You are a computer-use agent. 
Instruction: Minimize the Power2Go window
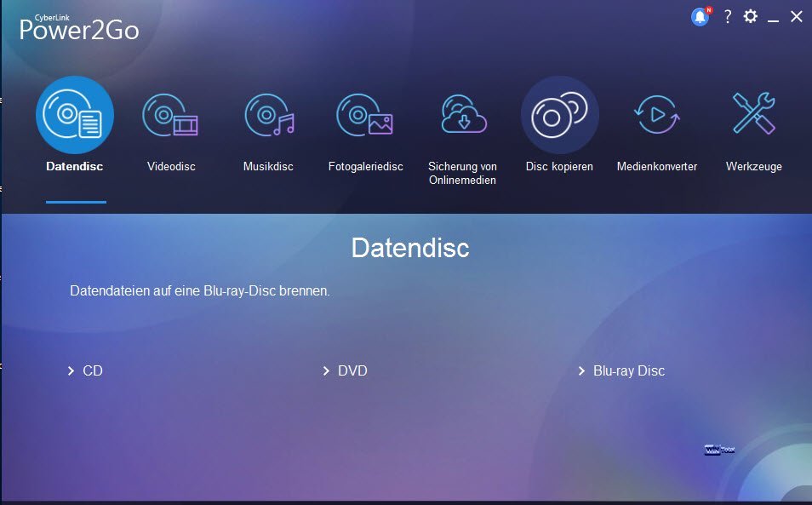pyautogui.click(x=773, y=20)
